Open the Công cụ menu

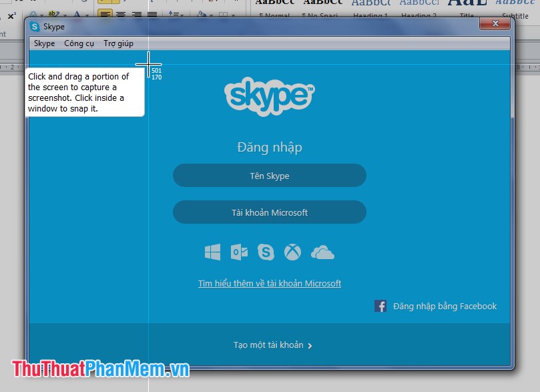[x=78, y=43]
